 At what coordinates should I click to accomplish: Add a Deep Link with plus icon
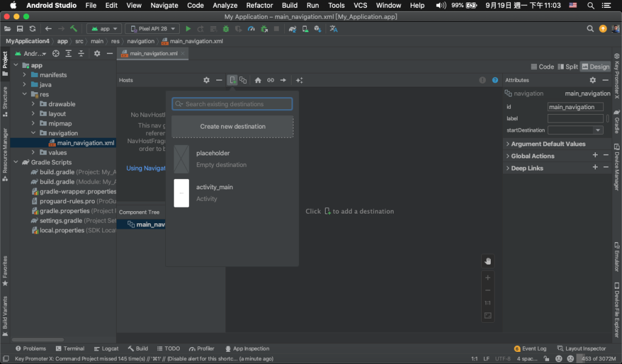(x=595, y=167)
